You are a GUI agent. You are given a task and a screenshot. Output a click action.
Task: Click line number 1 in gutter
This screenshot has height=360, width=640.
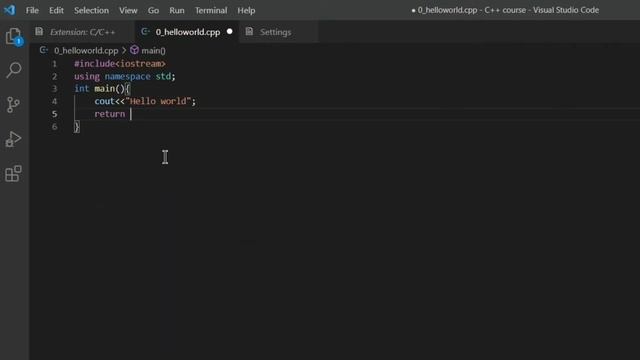click(x=54, y=64)
